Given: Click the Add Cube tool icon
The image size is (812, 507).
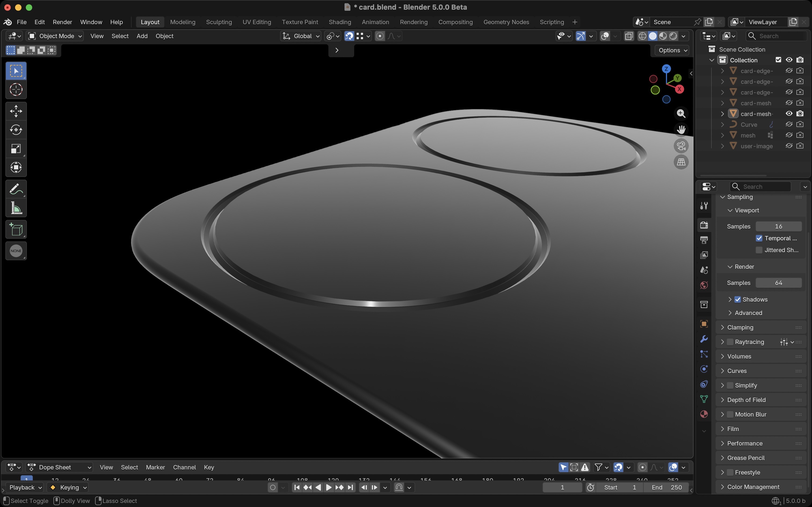Looking at the screenshot, I should coord(16,230).
